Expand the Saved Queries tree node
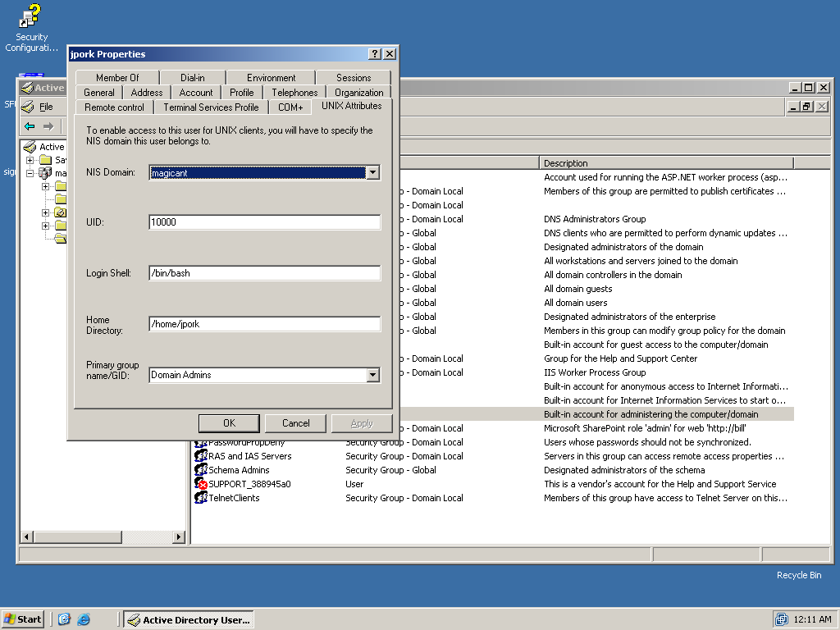The image size is (840, 630). 30,160
